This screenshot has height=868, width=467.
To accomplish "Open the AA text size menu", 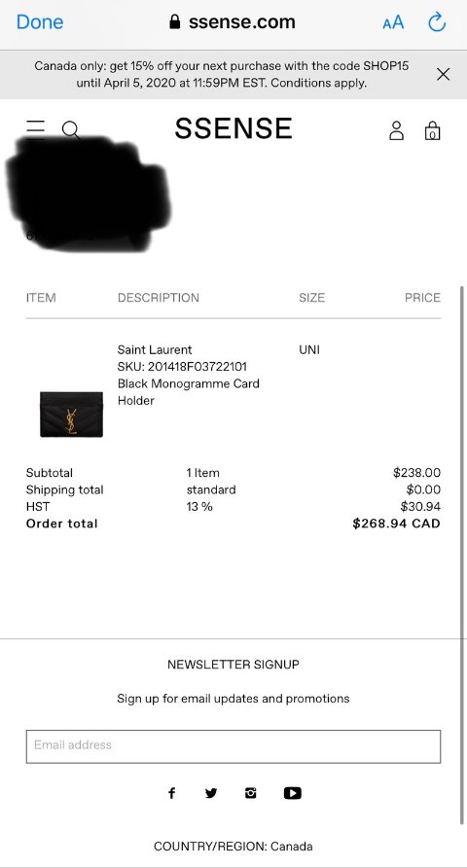I will point(393,22).
